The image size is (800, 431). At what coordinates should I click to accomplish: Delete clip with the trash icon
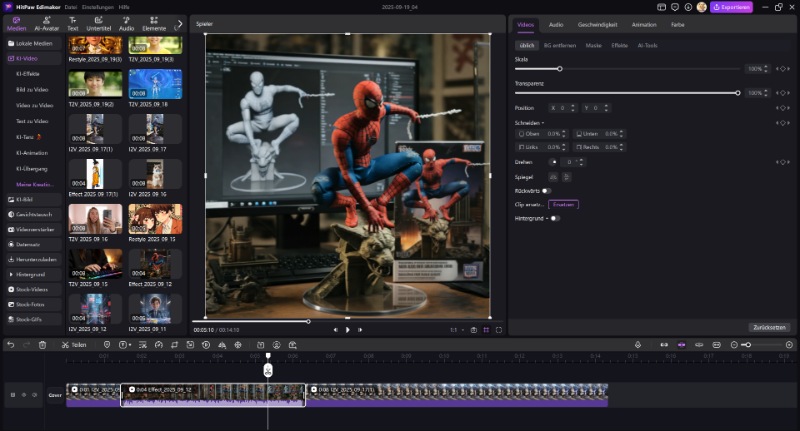point(42,345)
